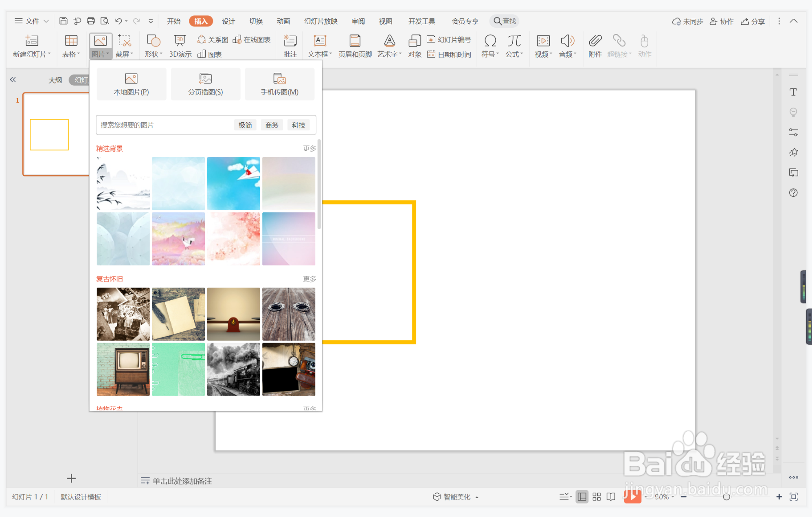Switch to the 设计 ribbon tab
812x517 pixels.
coord(228,21)
